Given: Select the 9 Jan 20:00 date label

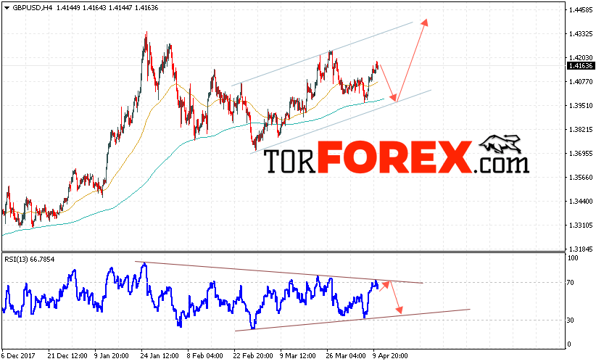Looking at the screenshot, I should pyautogui.click(x=112, y=356).
